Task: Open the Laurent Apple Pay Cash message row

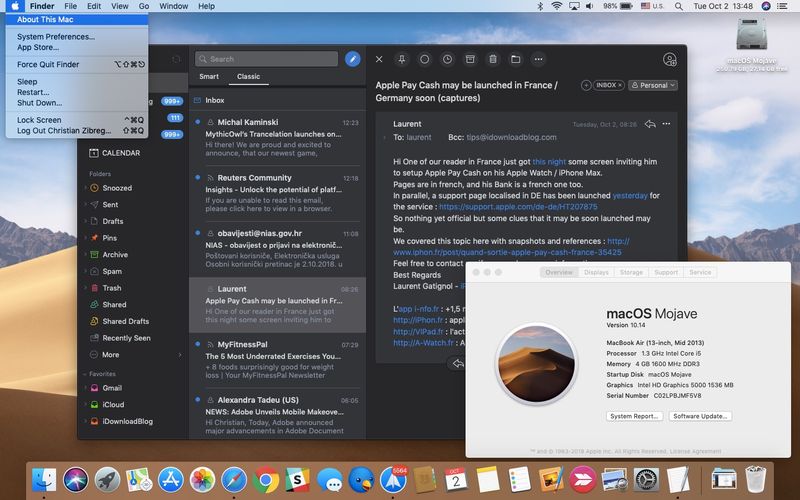Action: (278, 305)
